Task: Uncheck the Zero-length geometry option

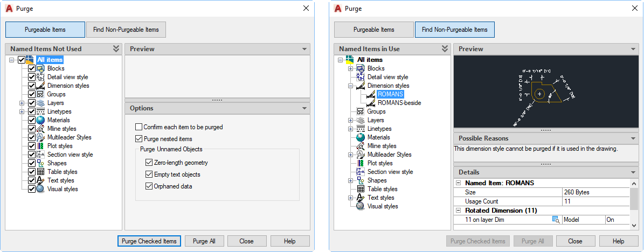Action: [149, 163]
